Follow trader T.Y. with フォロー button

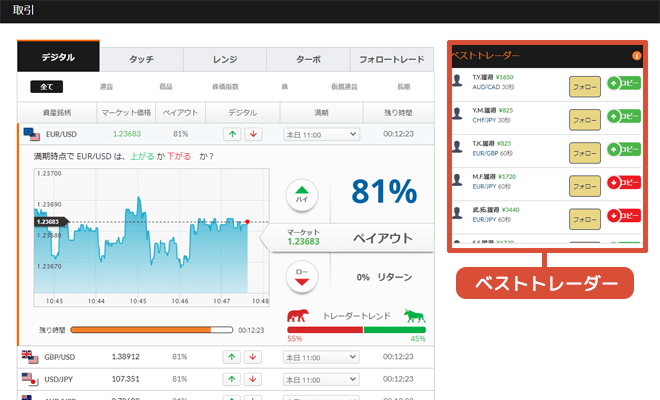(x=585, y=87)
